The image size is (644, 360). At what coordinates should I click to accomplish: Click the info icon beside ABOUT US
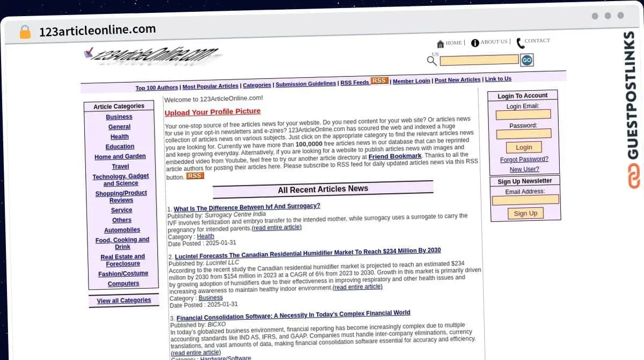(475, 42)
